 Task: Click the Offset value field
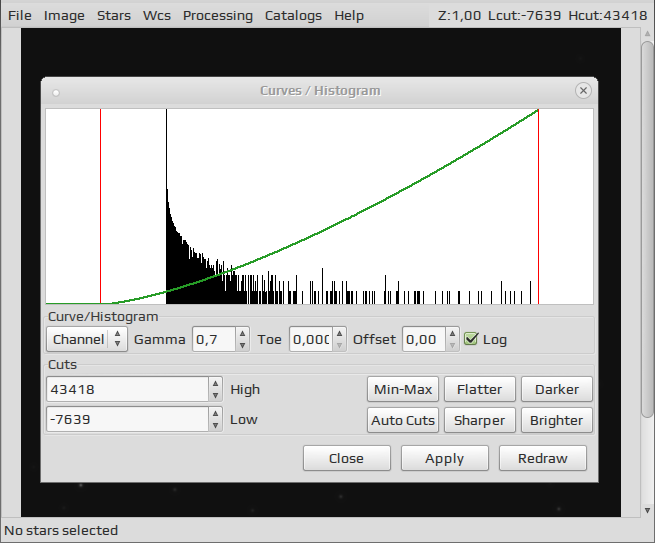(x=424, y=339)
